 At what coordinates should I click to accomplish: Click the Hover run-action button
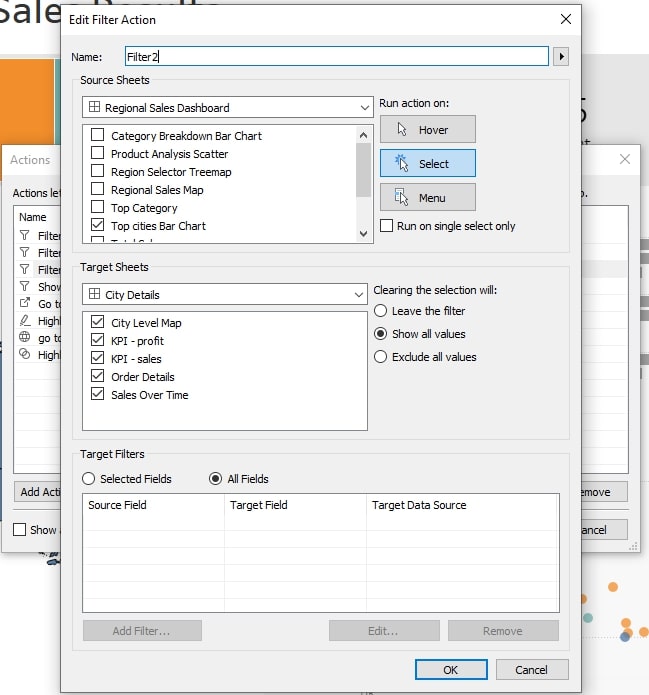(x=427, y=129)
